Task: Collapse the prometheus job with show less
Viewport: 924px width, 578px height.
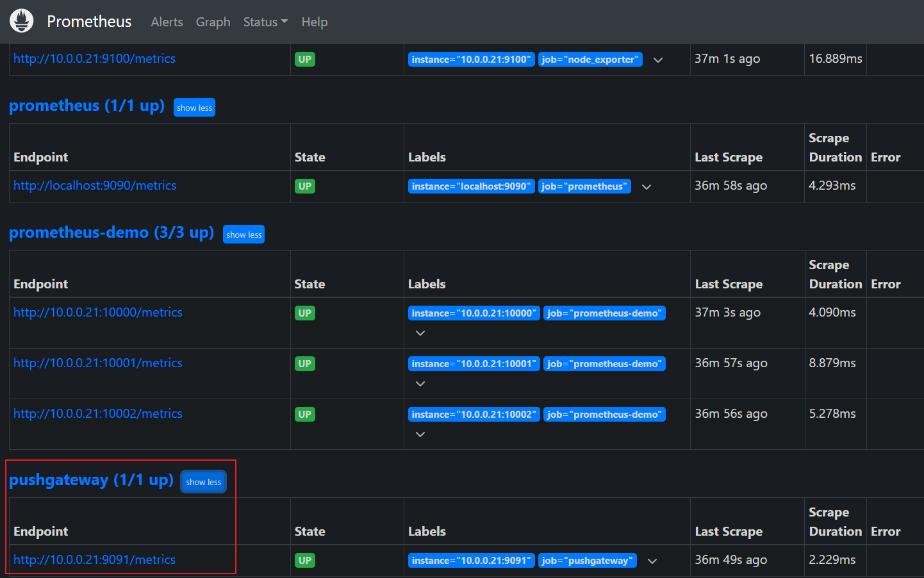Action: tap(194, 108)
